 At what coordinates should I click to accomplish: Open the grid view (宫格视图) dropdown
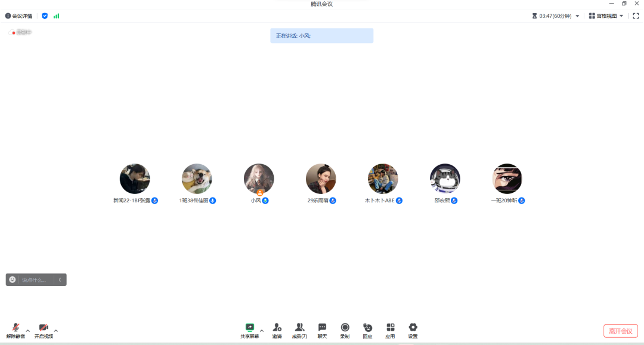coord(606,16)
